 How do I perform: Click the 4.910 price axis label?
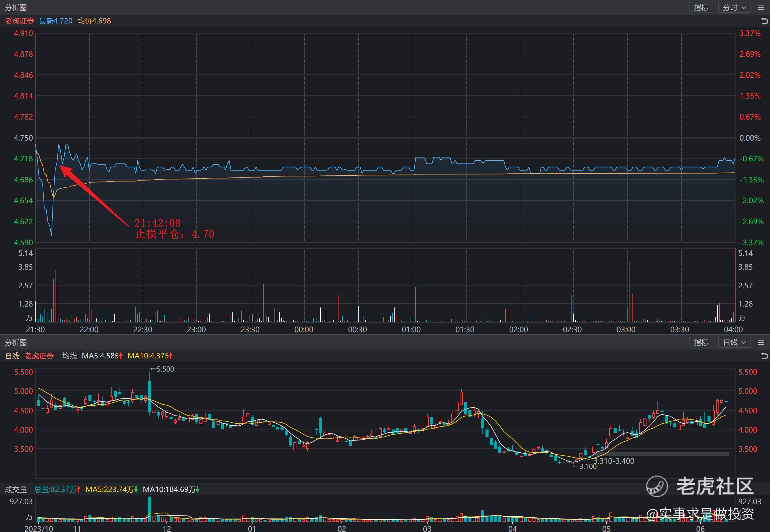pyautogui.click(x=23, y=33)
